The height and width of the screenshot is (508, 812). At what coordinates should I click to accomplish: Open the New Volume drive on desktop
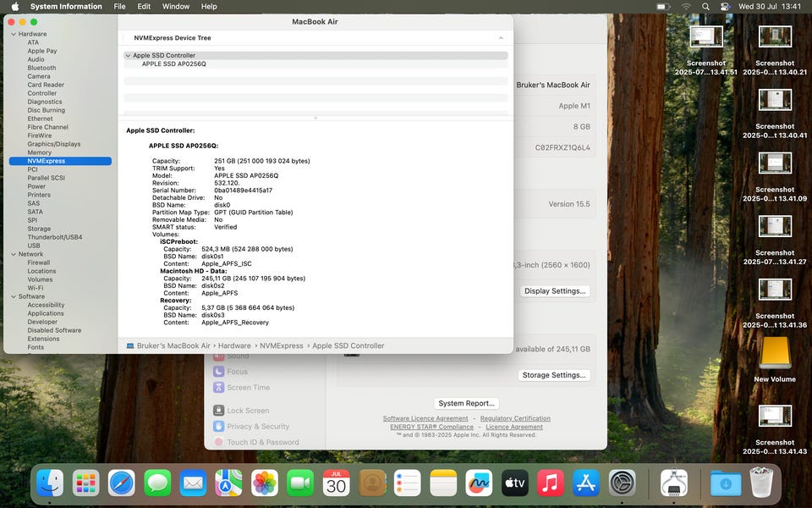[775, 356]
